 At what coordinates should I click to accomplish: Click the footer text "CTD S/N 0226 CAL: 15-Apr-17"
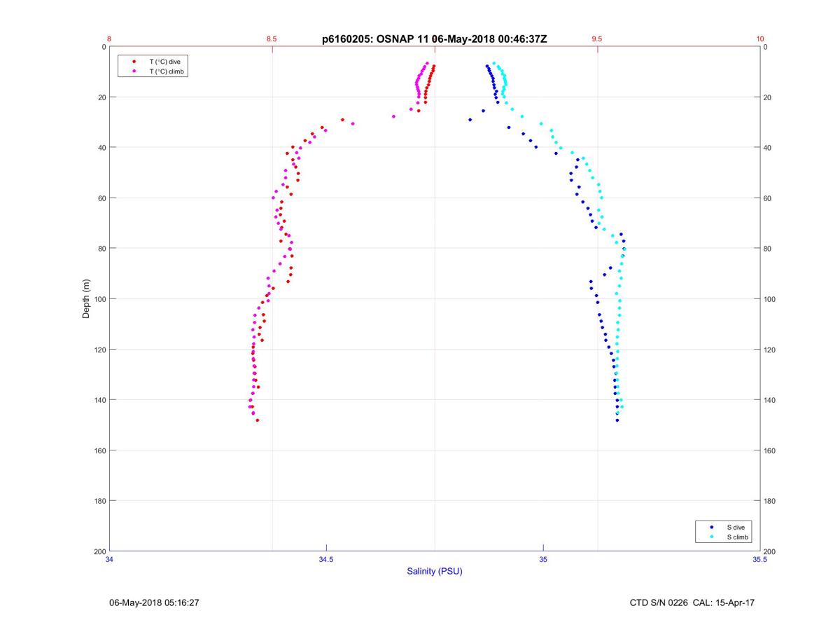[x=692, y=602]
